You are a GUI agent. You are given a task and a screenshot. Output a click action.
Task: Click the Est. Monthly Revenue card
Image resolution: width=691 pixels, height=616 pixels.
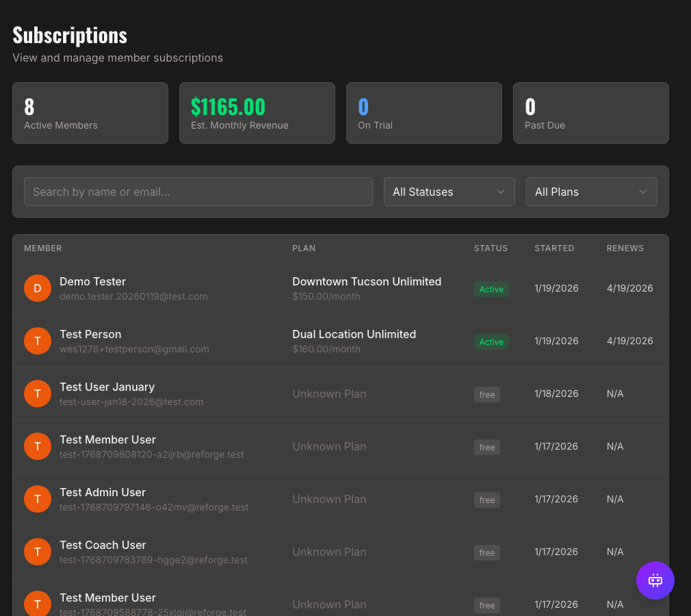tap(257, 113)
